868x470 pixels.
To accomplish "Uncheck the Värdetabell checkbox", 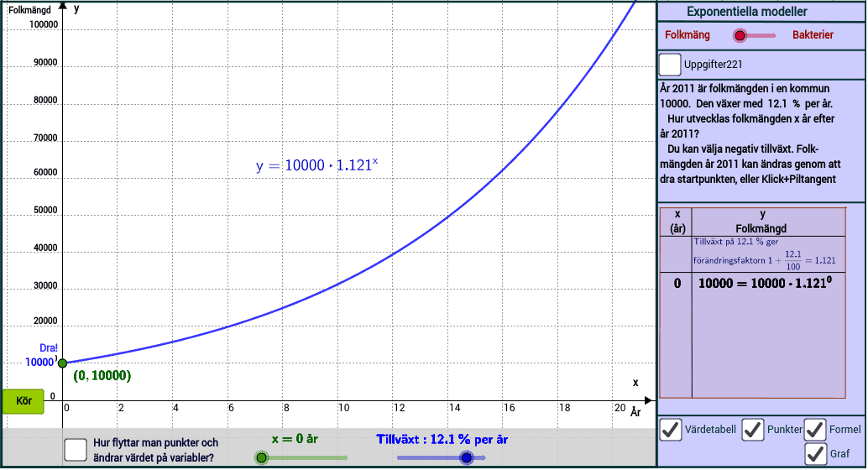I will pos(671,430).
